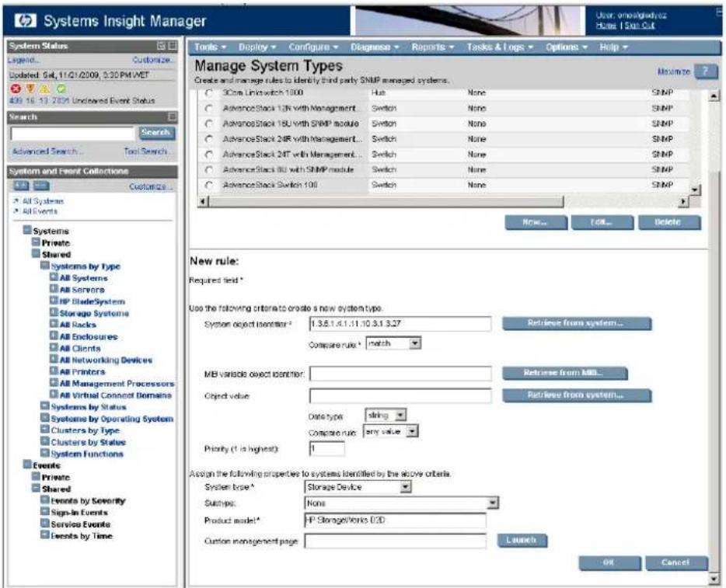Click the help question mark button
726x588 pixels.
click(x=706, y=71)
